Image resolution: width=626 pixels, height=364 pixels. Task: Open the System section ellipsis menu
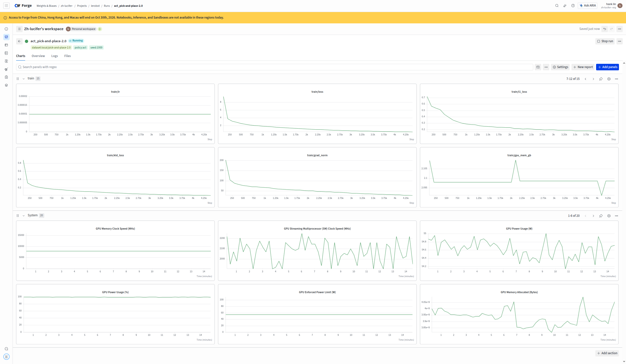[616, 216]
